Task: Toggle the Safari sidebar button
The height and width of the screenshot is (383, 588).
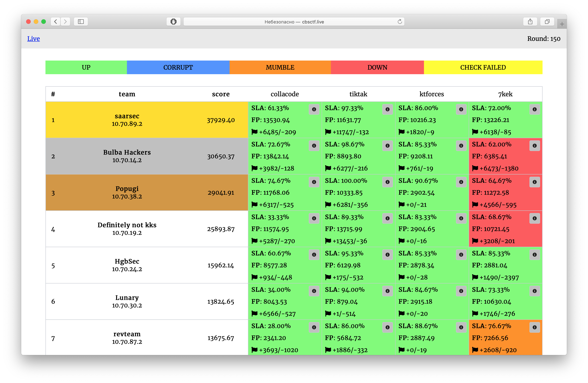Action: point(81,22)
